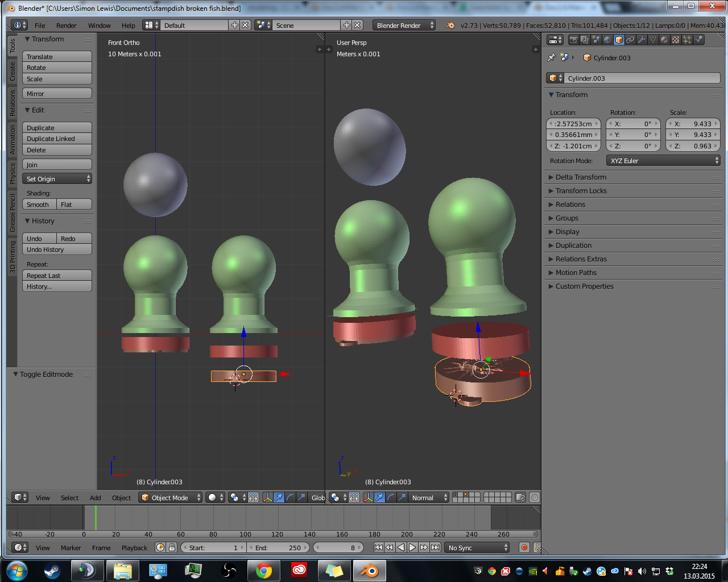The height and width of the screenshot is (582, 728).
Task: Open the Modifiers tab (wrench icon)
Action: point(642,40)
